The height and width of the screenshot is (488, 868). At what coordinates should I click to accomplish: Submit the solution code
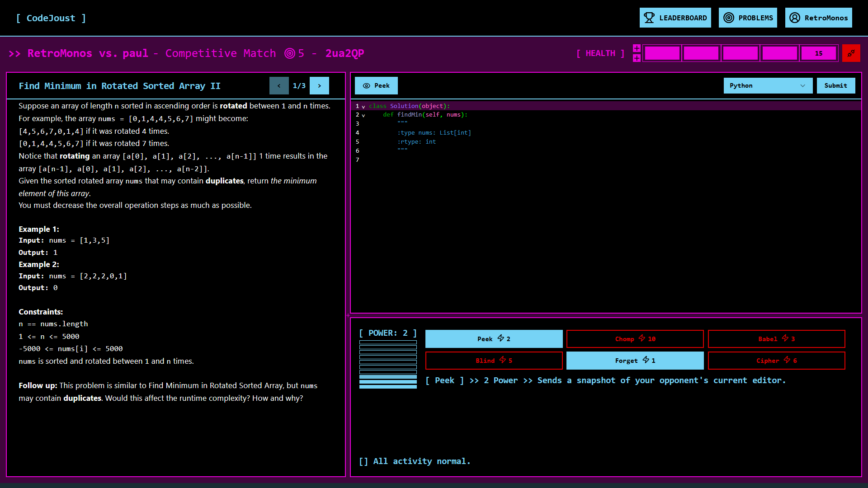(835, 85)
